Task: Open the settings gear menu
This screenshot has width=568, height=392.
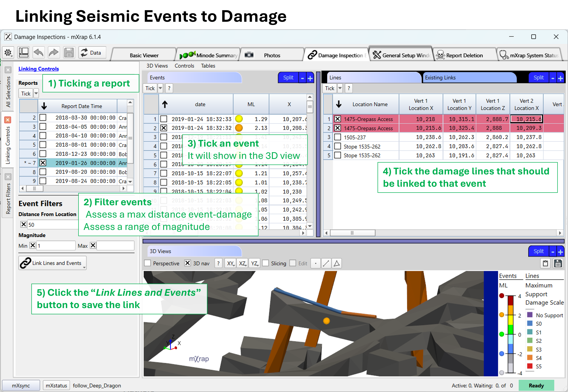Action: [x=8, y=53]
